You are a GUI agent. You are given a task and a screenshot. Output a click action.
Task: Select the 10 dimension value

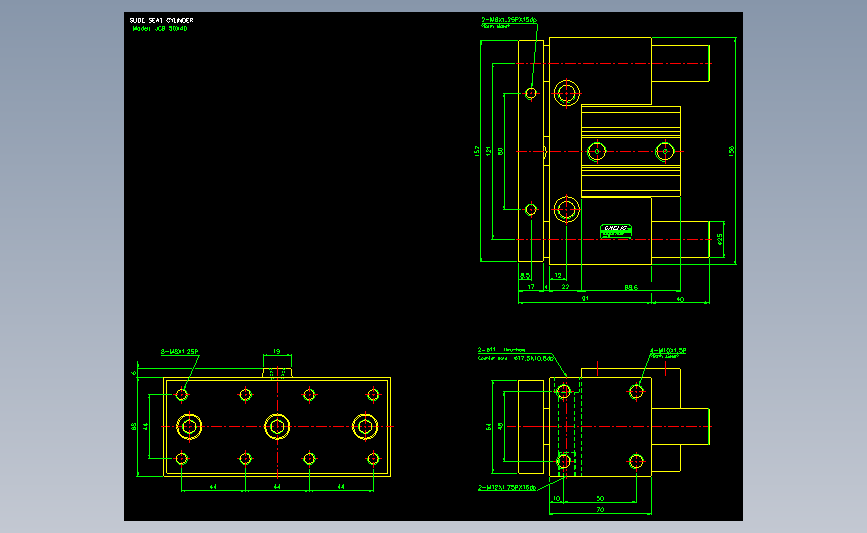tap(556, 498)
